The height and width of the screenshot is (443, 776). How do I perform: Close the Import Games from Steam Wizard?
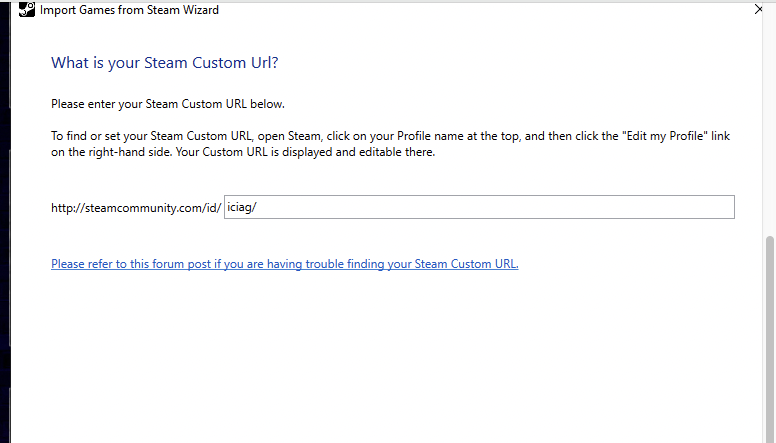coord(758,9)
